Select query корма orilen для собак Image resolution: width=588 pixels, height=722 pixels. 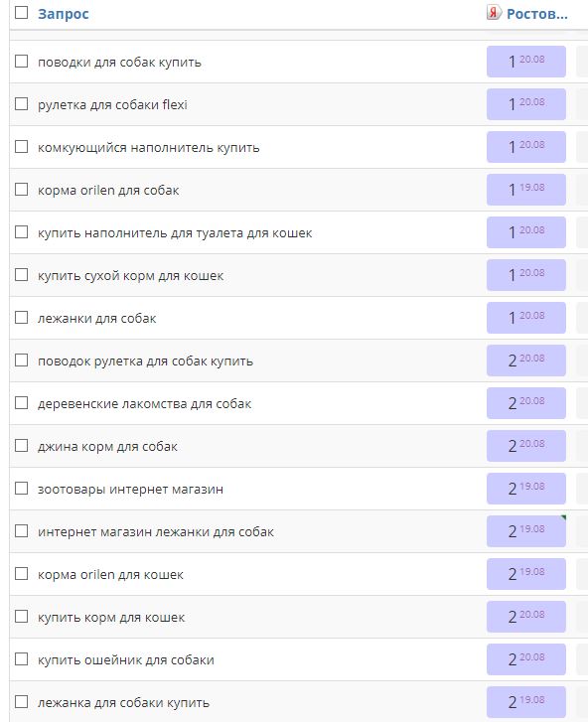[x=108, y=190]
